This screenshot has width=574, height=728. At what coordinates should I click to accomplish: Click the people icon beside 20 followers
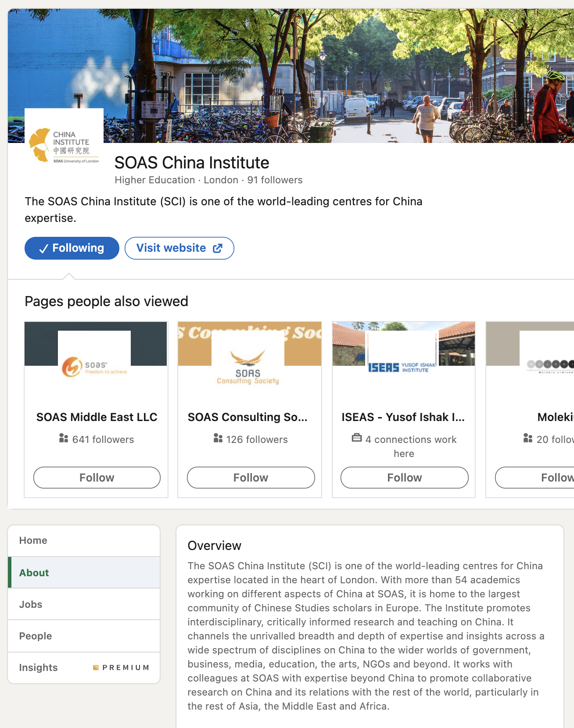(x=528, y=438)
